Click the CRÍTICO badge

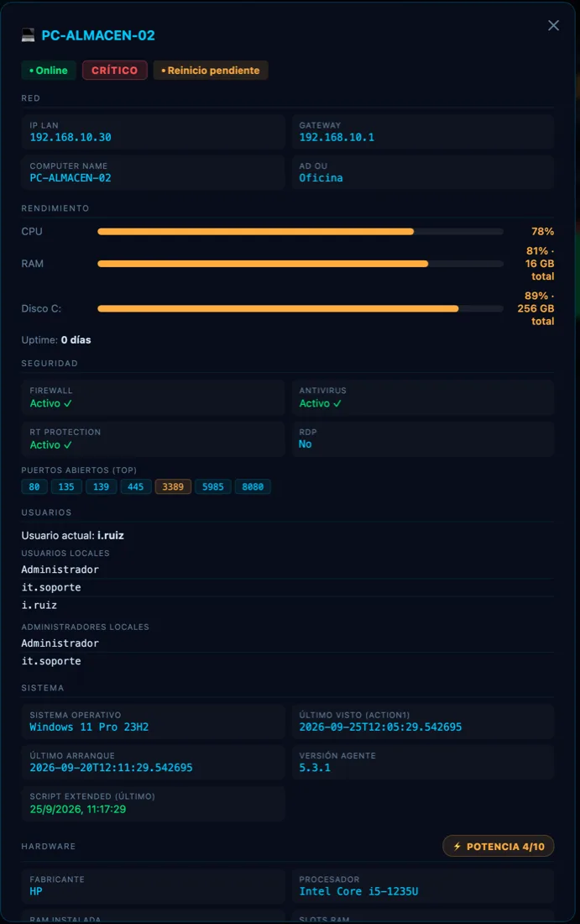(x=114, y=70)
